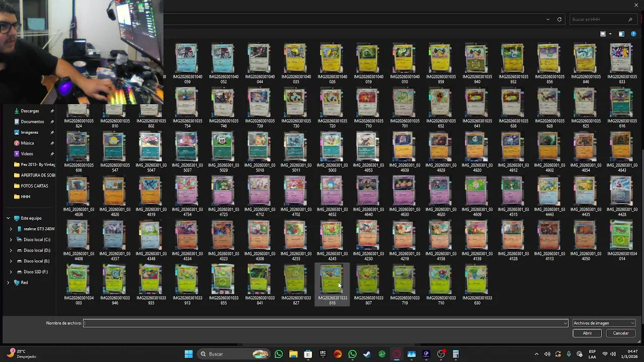Click the blue help icon
This screenshot has height=362, width=644.
633,34
